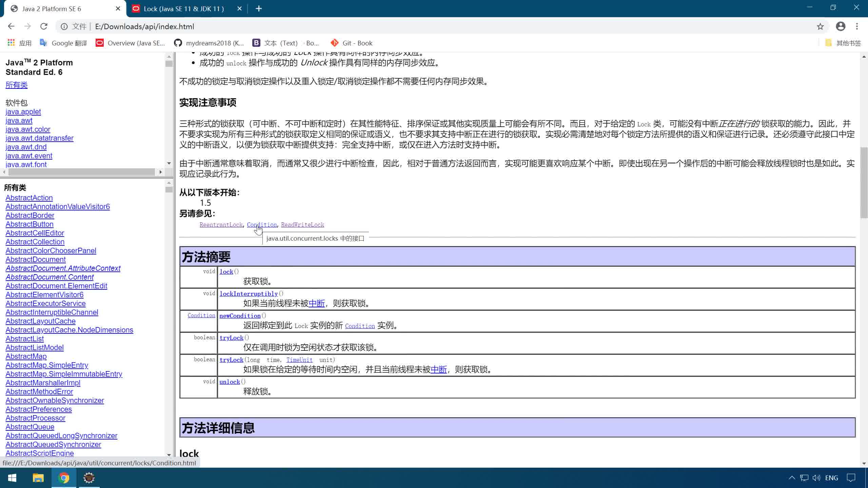This screenshot has width=868, height=488.
Task: Open a new browser tab with plus icon
Action: (259, 9)
